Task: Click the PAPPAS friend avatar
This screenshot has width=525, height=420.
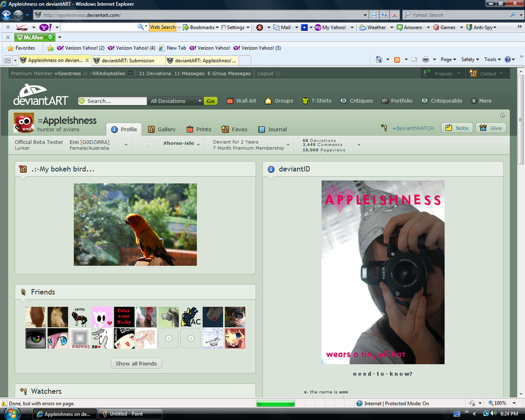Action: pyautogui.click(x=80, y=338)
